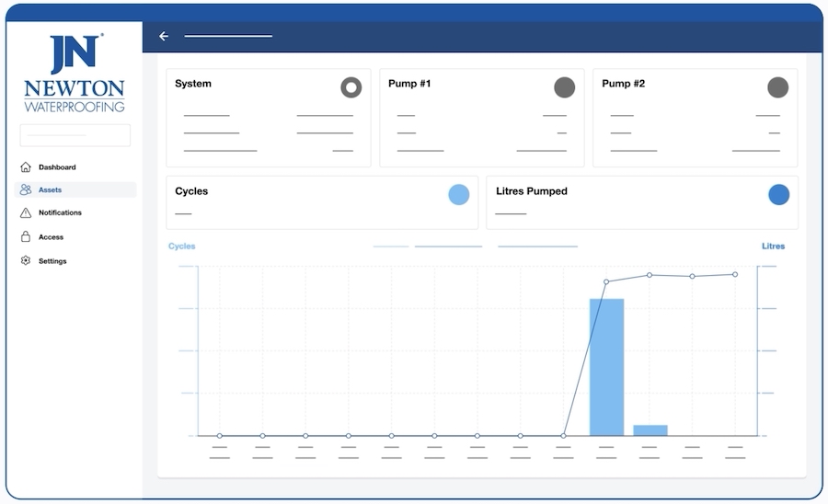Click the dark blue Litres Pumped circle
Viewport: 828px width, 504px height.
pyautogui.click(x=778, y=194)
